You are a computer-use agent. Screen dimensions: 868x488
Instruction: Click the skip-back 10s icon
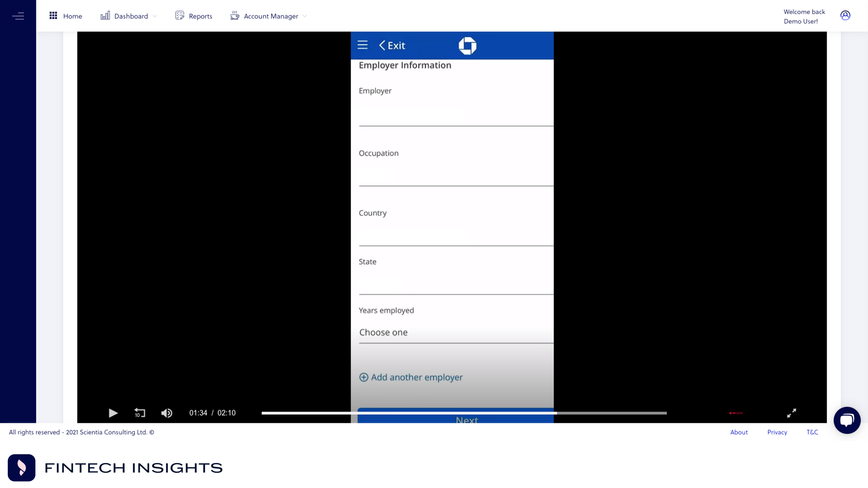(139, 412)
